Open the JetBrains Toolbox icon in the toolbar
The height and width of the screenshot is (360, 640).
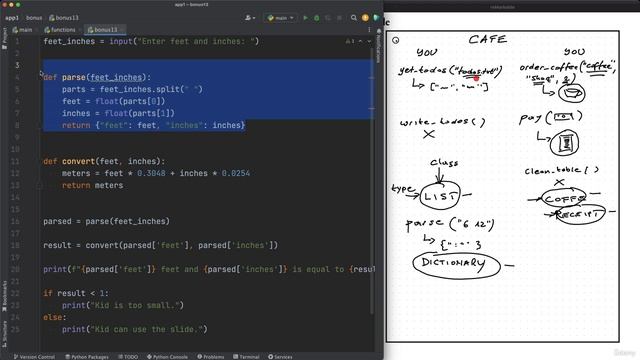point(376,18)
